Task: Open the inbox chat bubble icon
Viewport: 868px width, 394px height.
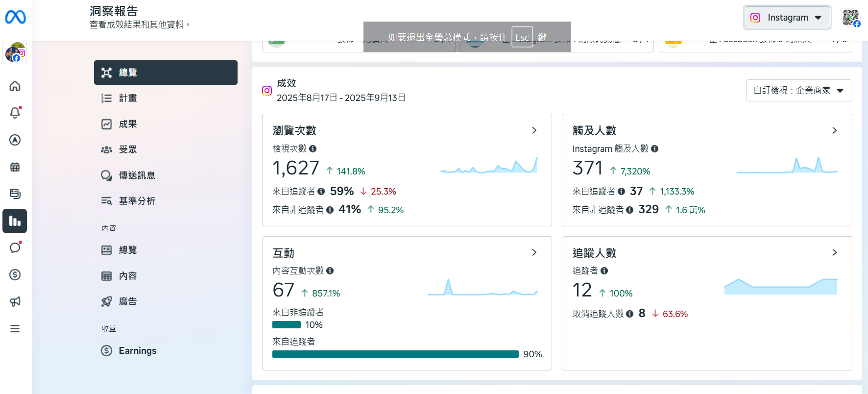Action: [15, 247]
